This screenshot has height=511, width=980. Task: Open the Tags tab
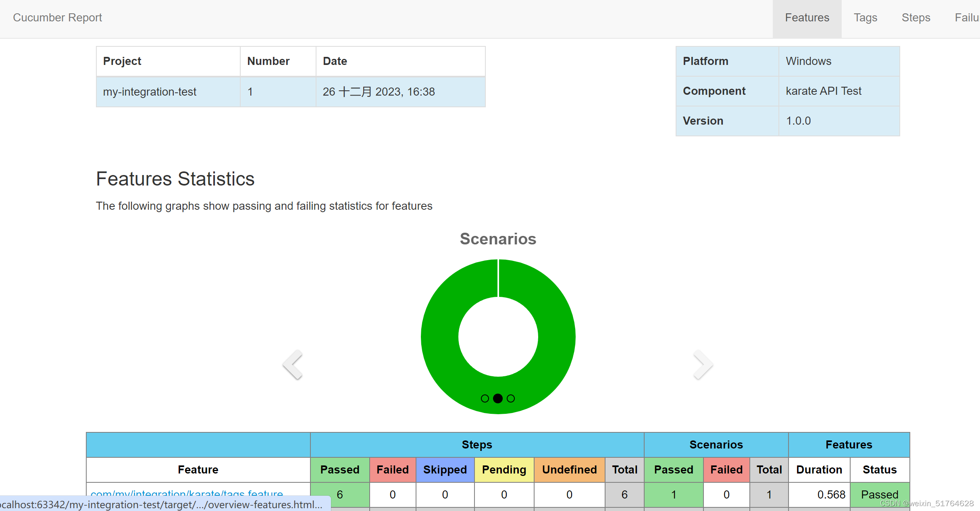tap(865, 18)
